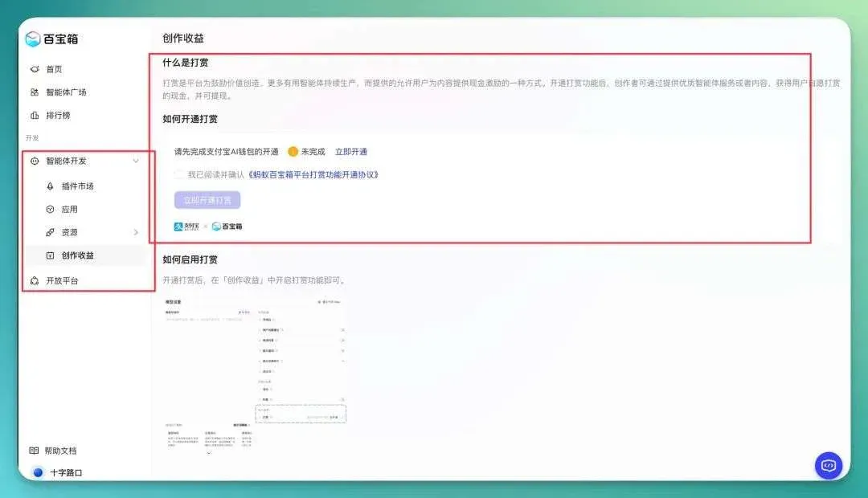Open the 如何启用打赏 tutorial screenshot

pyautogui.click(x=256, y=376)
